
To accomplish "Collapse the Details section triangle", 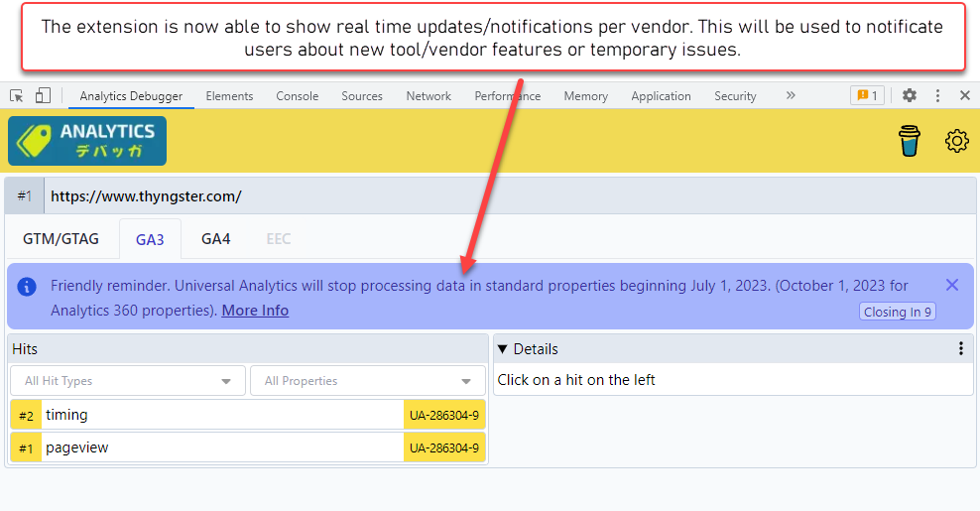I will pyautogui.click(x=503, y=349).
